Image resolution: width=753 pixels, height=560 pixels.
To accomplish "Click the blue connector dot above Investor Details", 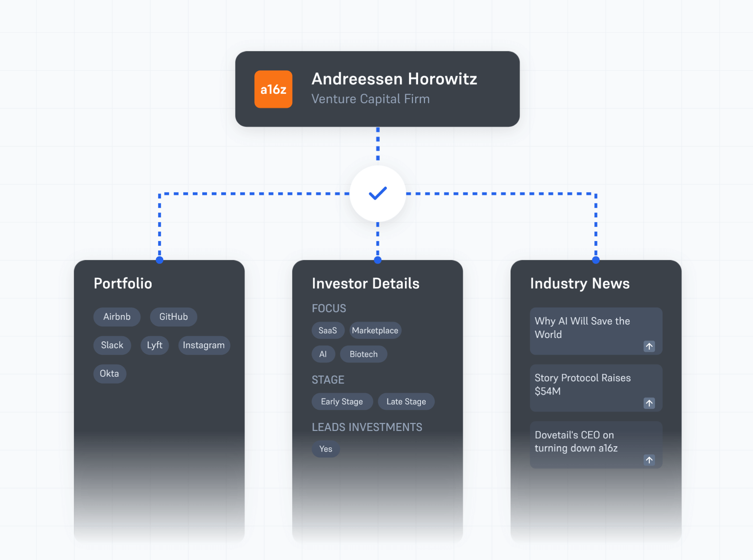I will pos(378,260).
